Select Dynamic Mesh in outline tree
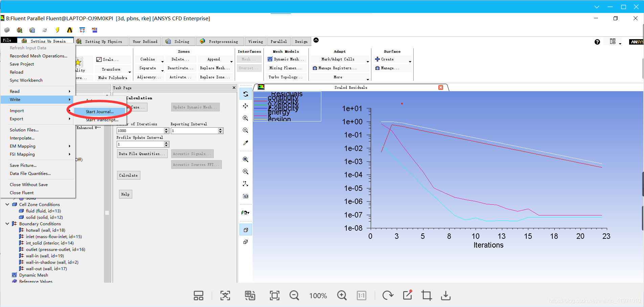Image resolution: width=644 pixels, height=307 pixels. point(33,275)
